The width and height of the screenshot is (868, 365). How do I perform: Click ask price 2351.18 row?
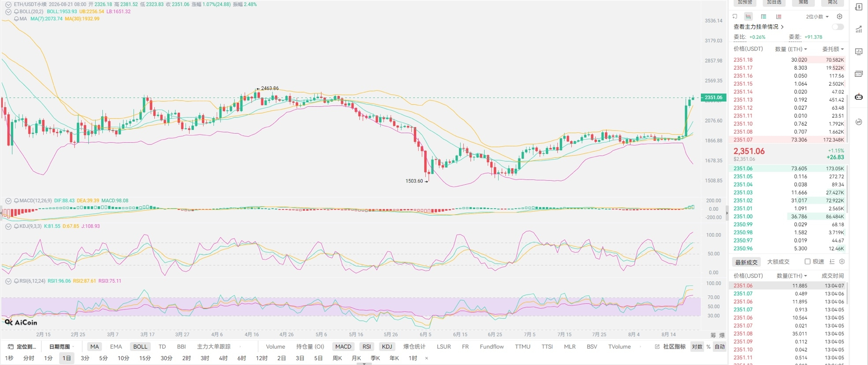789,60
